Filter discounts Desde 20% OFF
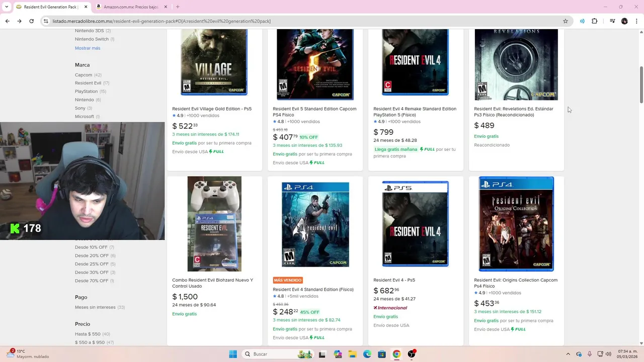Image resolution: width=644 pixels, height=362 pixels. tap(91, 255)
